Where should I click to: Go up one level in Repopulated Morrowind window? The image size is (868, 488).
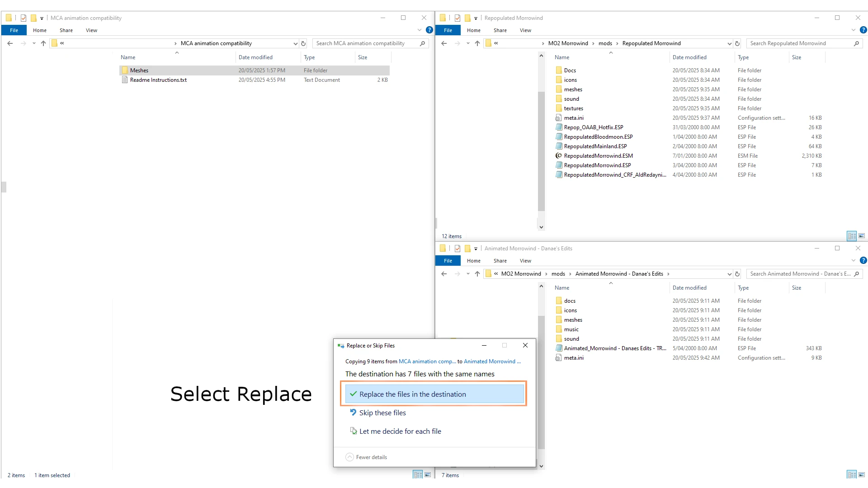tap(477, 43)
